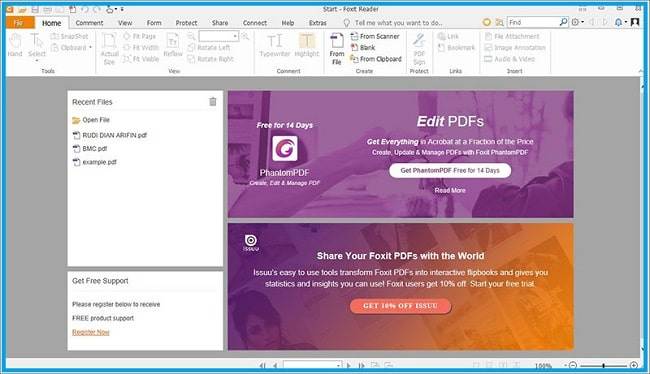This screenshot has height=374, width=650.
Task: Go to last page in status bar
Action: coord(361,366)
